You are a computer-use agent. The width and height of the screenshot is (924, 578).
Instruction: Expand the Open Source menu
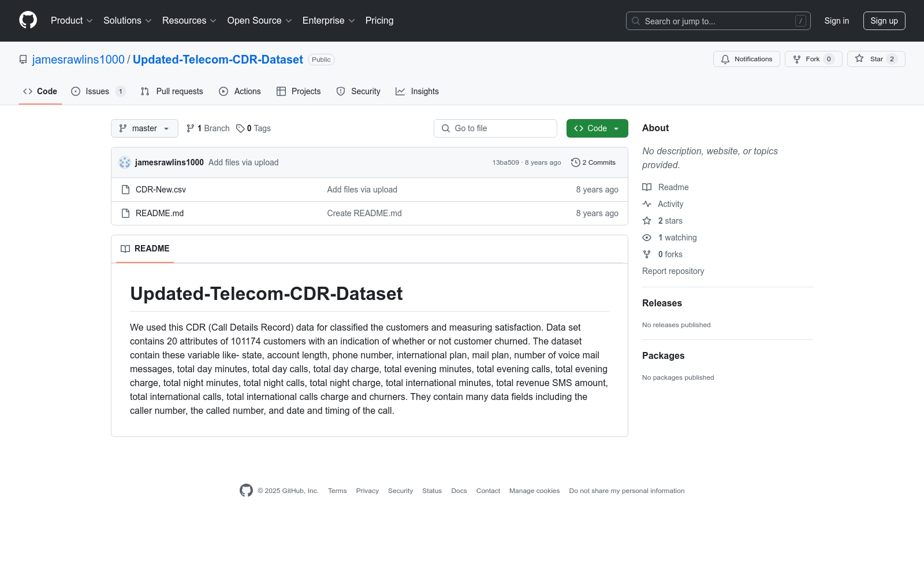(260, 21)
